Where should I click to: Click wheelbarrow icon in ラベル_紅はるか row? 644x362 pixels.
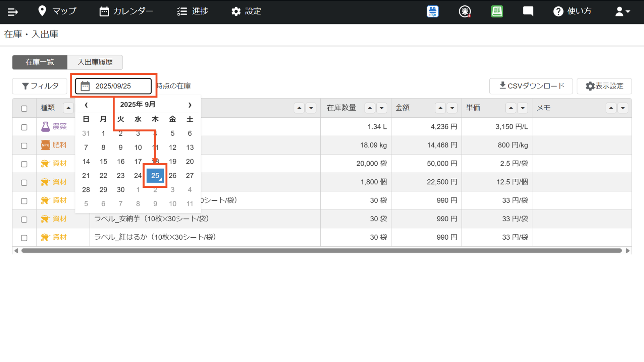[x=45, y=237]
